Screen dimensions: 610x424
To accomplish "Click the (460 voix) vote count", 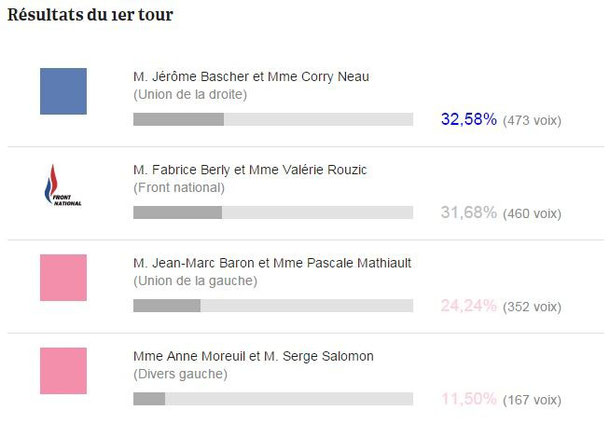I will click(x=532, y=214).
